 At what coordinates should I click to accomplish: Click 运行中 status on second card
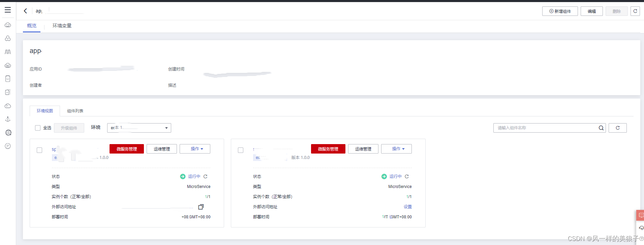coord(396,176)
